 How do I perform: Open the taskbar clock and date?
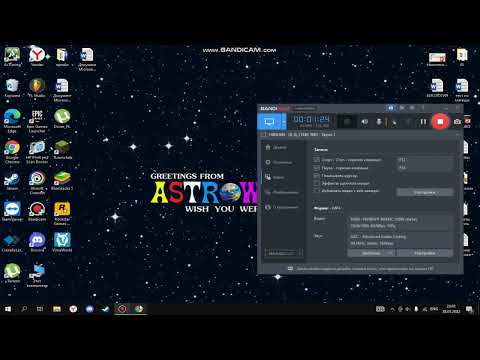point(451,309)
